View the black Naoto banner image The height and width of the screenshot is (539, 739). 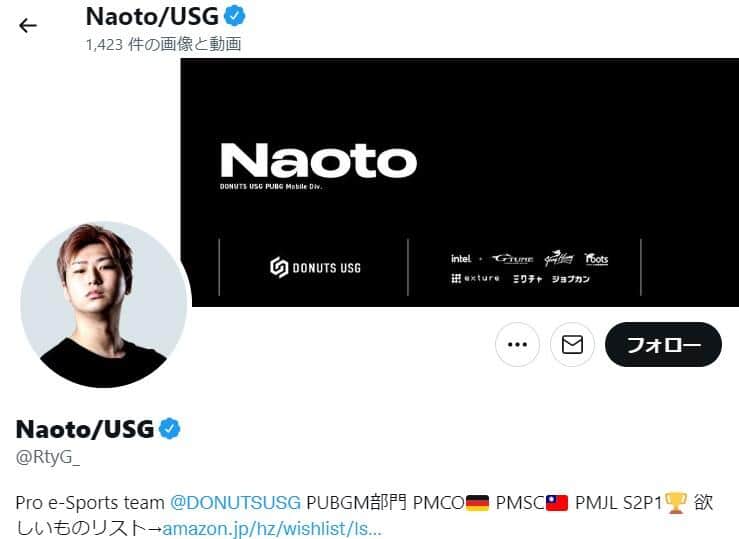click(460, 182)
